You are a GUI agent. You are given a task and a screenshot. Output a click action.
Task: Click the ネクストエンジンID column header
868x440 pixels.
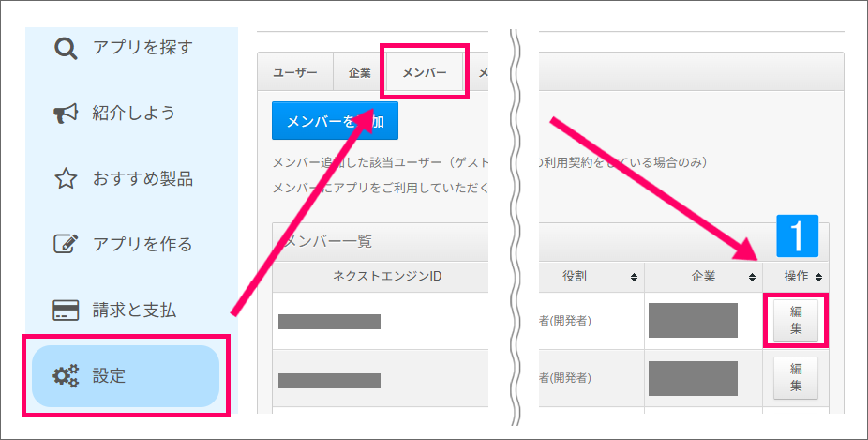(x=380, y=277)
